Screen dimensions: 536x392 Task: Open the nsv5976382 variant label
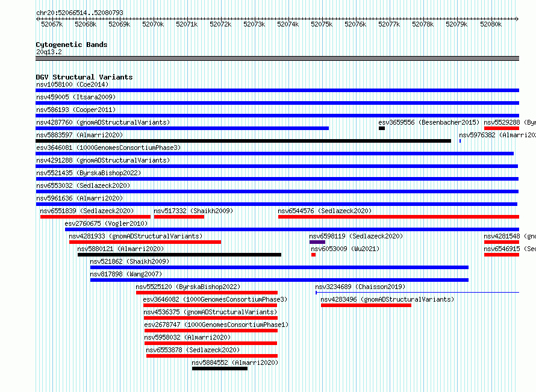pos(497,135)
